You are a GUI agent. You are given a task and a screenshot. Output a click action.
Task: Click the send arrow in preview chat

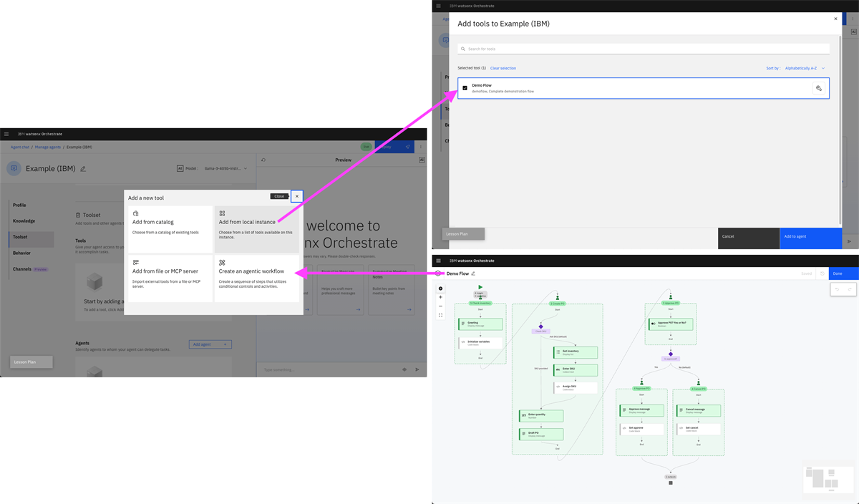click(x=417, y=369)
